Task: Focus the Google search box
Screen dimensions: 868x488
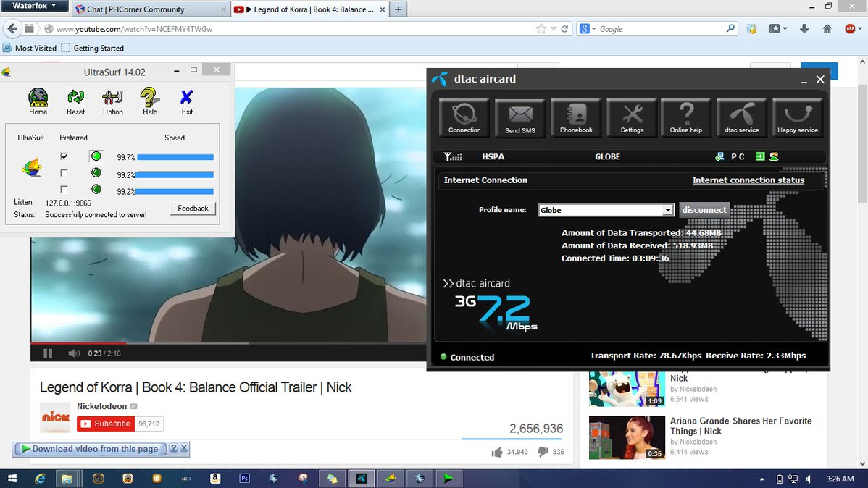Action: pyautogui.click(x=662, y=29)
